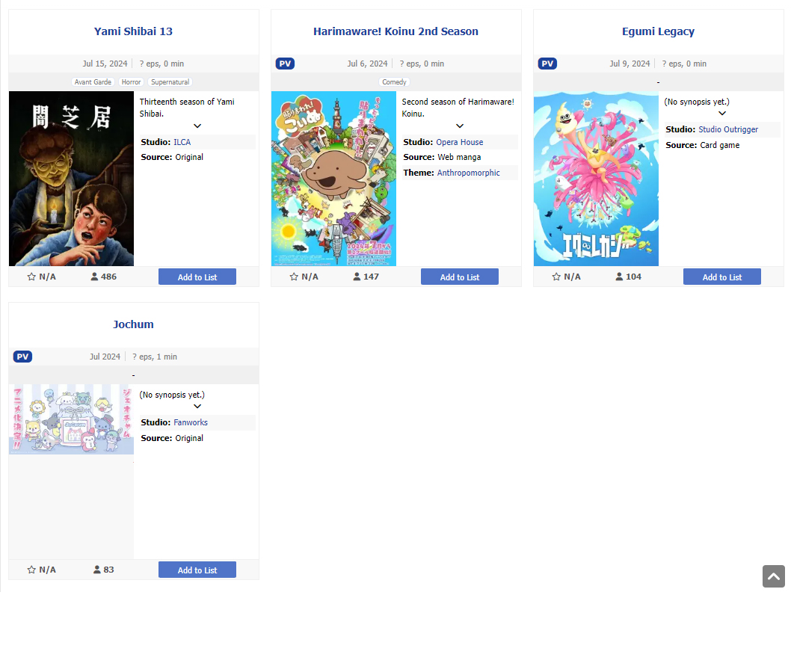Click the PV badge on Harimaware! Koinu card
This screenshot has width=791, height=672.
pyautogui.click(x=285, y=64)
